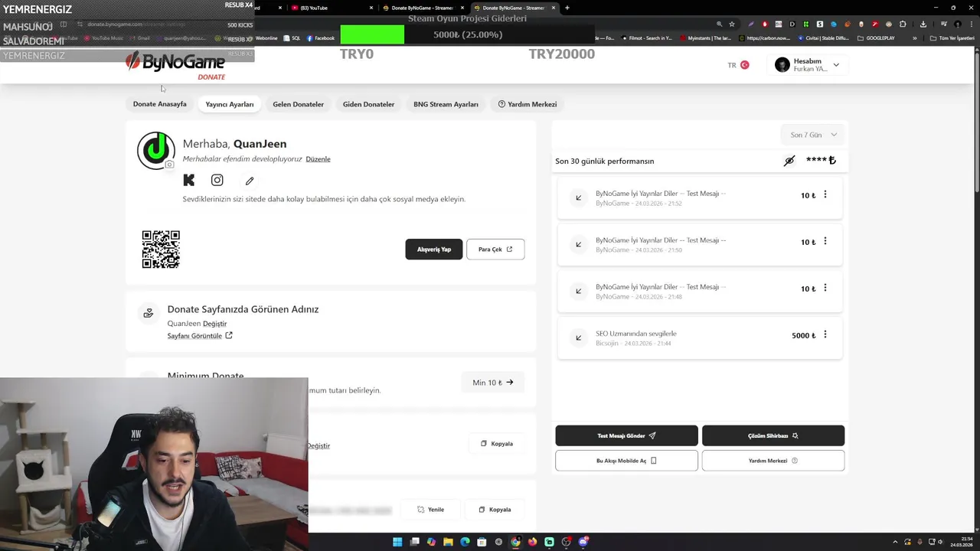Open the Yardım Merkezi tab in the navigation
This screenshot has width=980, height=551.
coord(528,104)
